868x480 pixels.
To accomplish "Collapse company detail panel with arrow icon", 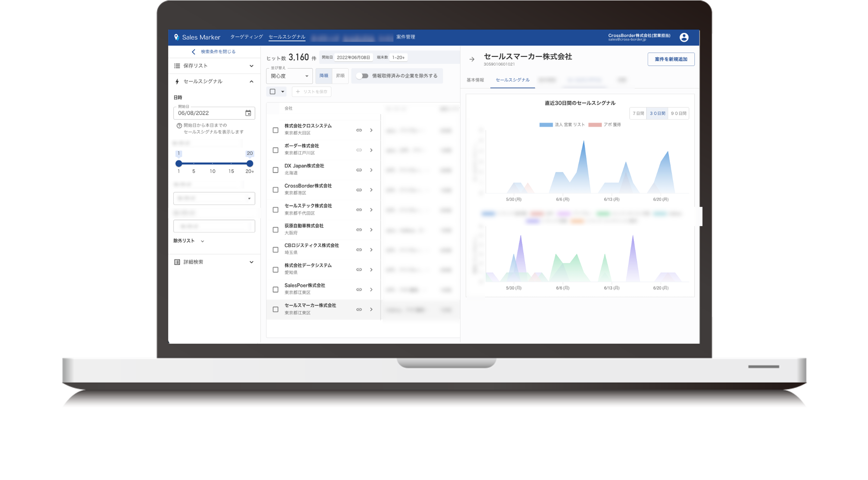I will coord(472,59).
